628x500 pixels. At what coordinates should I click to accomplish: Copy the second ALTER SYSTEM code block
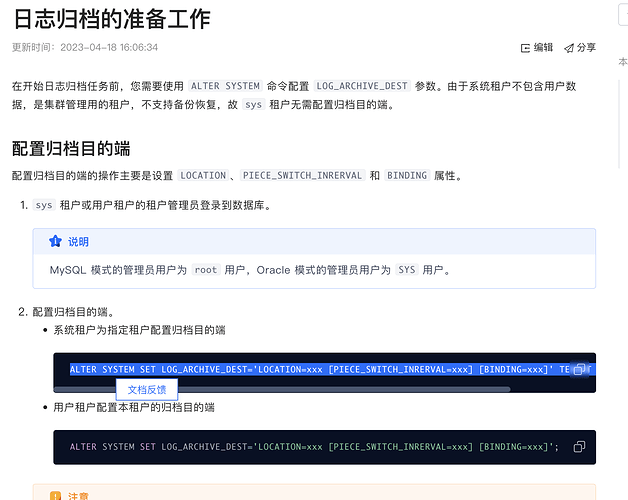click(579, 446)
